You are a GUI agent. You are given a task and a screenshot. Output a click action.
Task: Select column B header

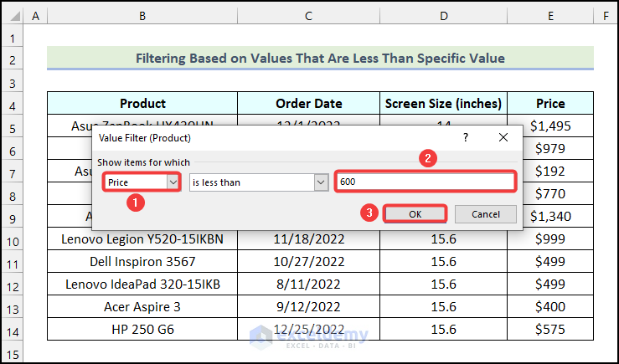click(142, 16)
